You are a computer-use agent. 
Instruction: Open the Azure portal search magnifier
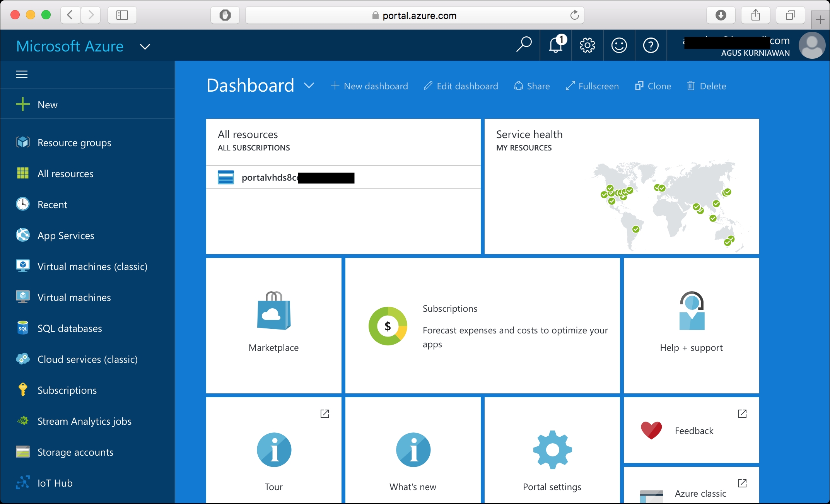524,45
